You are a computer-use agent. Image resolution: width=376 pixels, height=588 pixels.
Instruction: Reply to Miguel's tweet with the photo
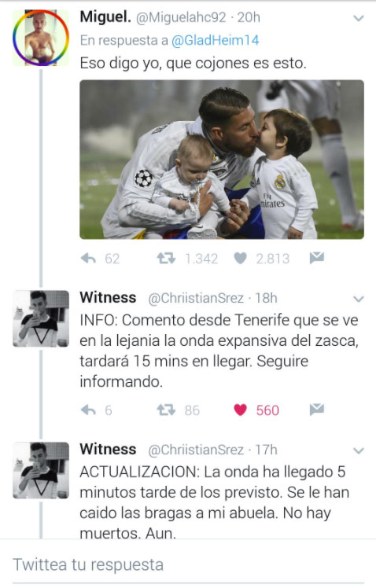(x=89, y=259)
